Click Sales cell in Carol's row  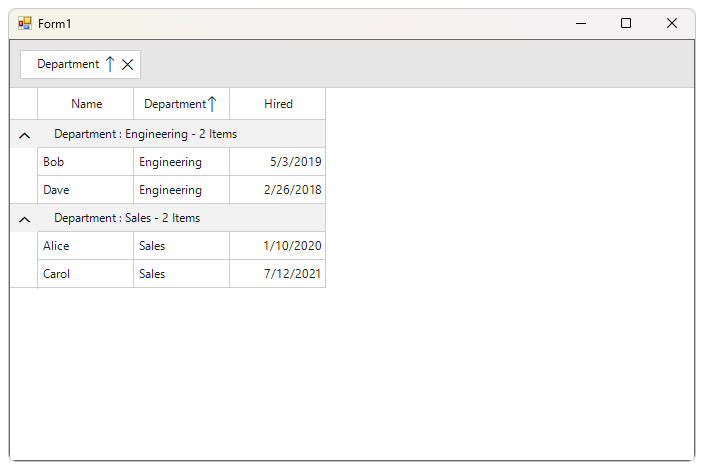pos(181,274)
